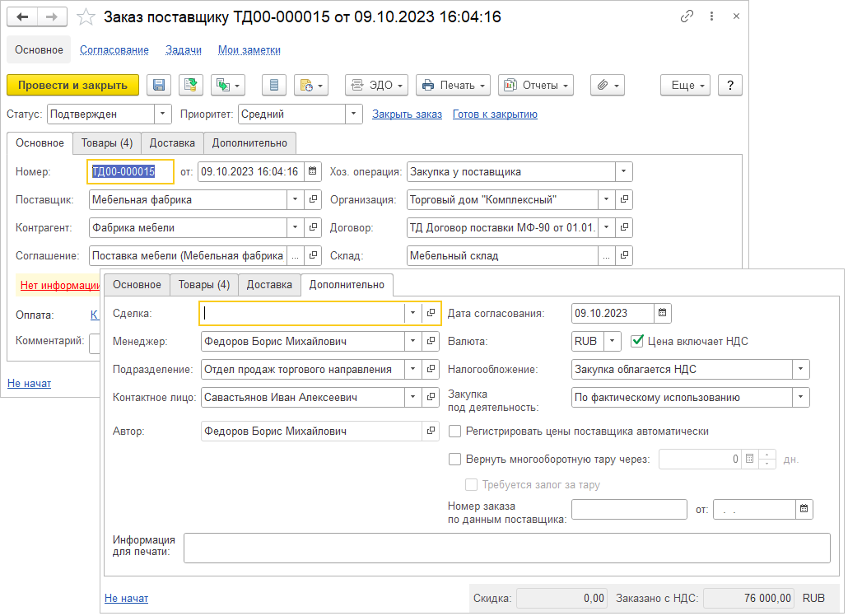848x616 pixels.
Task: Open the Налогообложение dropdown list
Action: [800, 369]
